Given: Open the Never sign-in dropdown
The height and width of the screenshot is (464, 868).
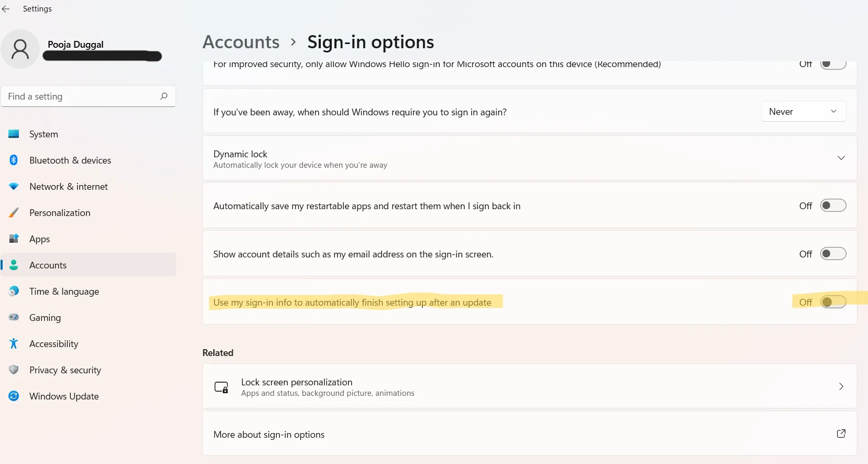Looking at the screenshot, I should (x=803, y=111).
